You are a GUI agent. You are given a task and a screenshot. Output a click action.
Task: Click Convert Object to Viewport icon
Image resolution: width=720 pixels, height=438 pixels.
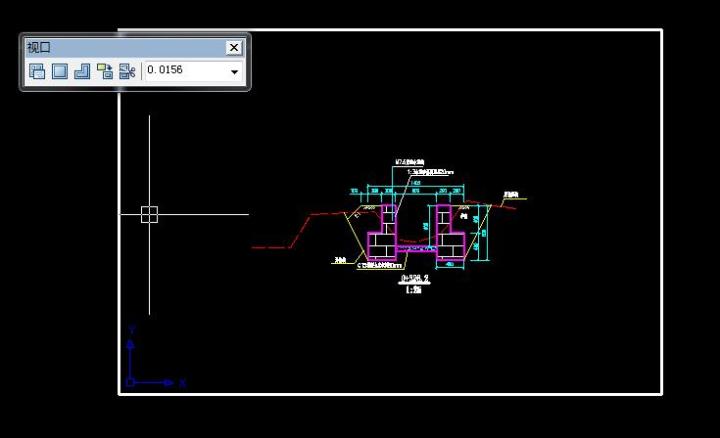point(105,71)
